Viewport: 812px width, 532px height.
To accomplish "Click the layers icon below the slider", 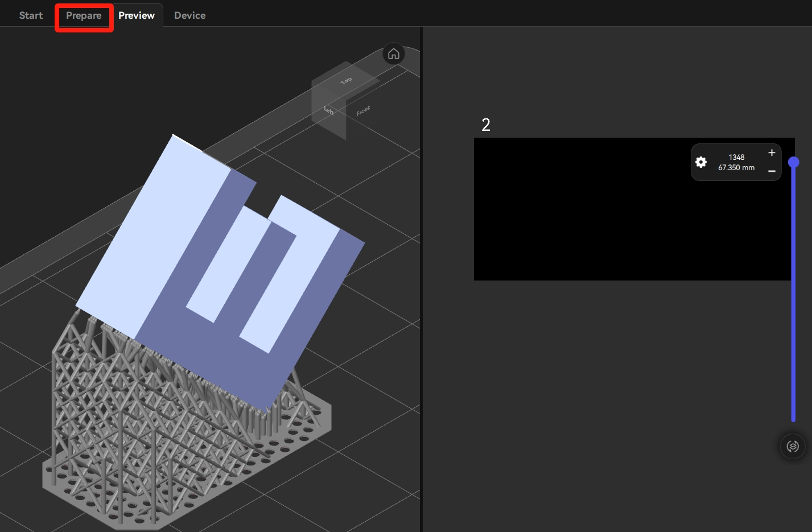I will pos(793,447).
